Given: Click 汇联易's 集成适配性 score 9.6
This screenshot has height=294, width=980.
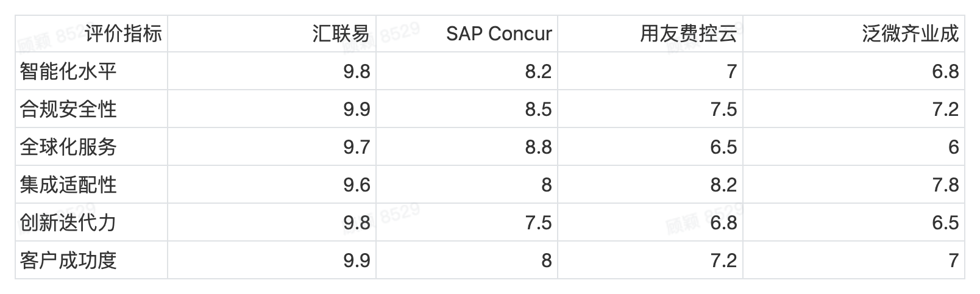Looking at the screenshot, I should tap(357, 185).
